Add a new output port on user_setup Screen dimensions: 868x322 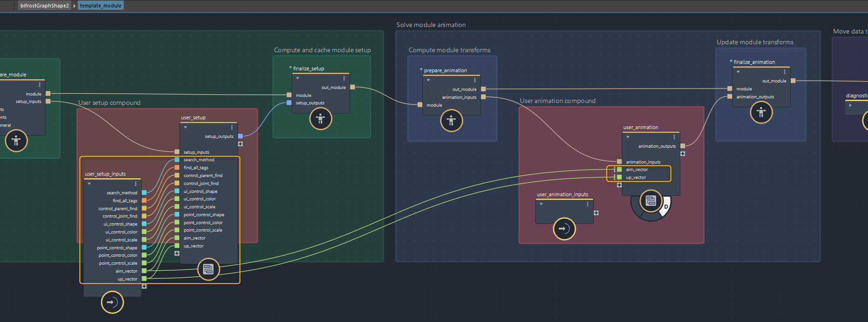[240, 144]
